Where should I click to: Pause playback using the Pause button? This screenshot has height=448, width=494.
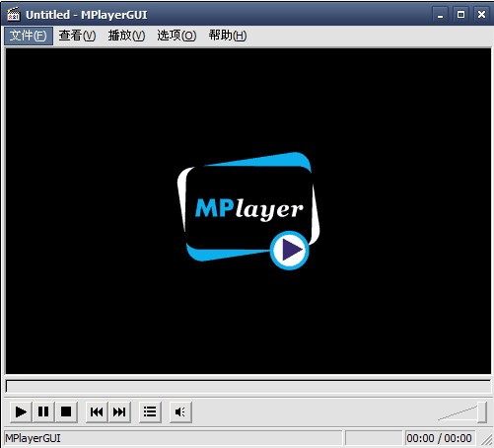pyautogui.click(x=43, y=411)
